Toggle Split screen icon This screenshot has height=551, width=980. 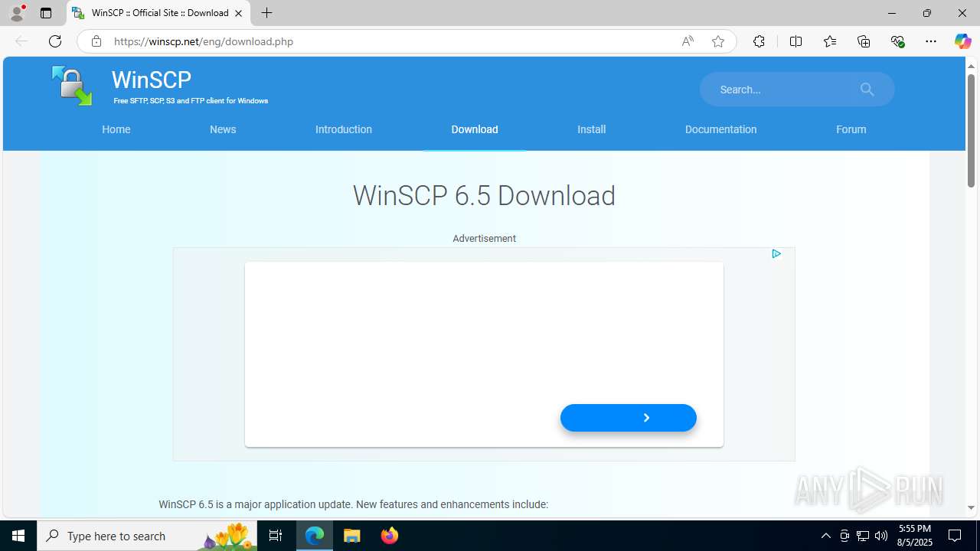pyautogui.click(x=795, y=41)
